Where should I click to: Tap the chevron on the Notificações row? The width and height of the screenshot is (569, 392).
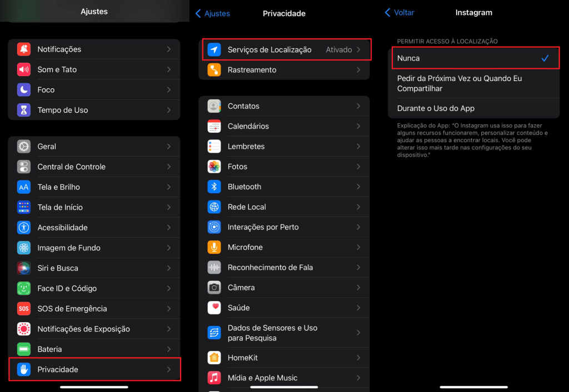[169, 49]
